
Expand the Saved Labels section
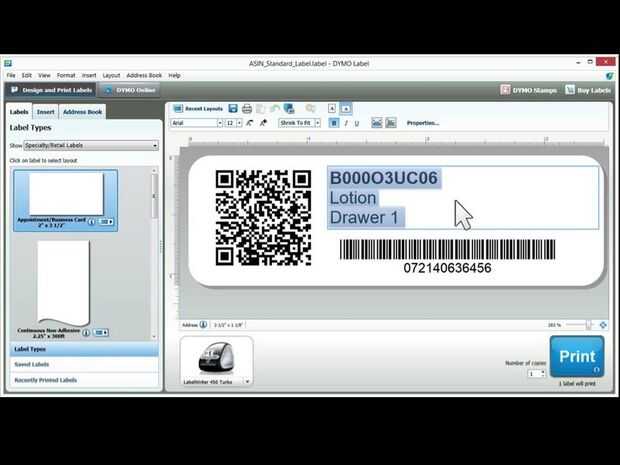pyautogui.click(x=84, y=365)
